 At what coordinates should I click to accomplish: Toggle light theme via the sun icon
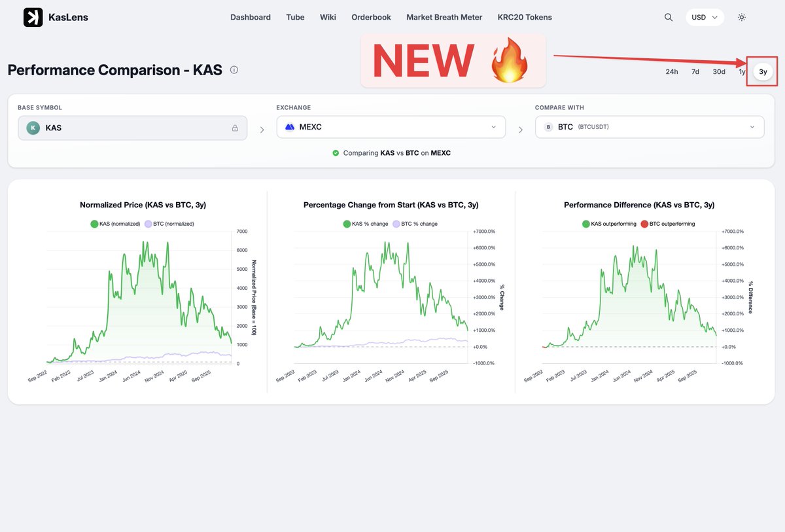741,17
